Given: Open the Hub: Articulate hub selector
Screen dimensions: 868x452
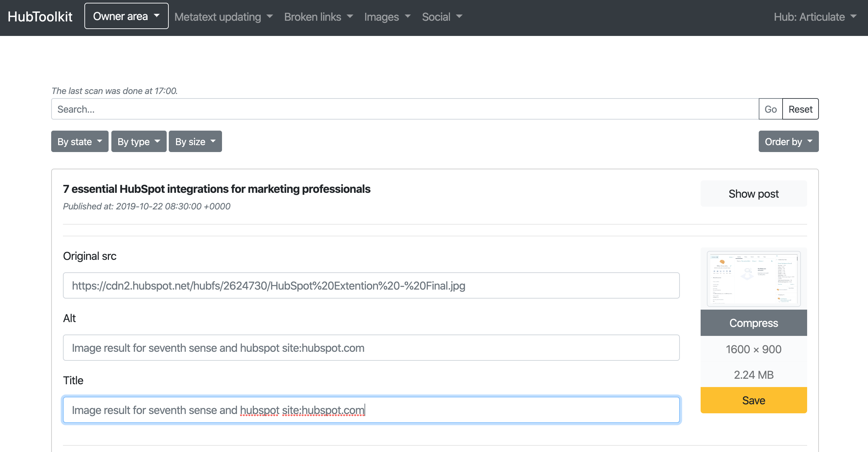Looking at the screenshot, I should click(x=814, y=17).
